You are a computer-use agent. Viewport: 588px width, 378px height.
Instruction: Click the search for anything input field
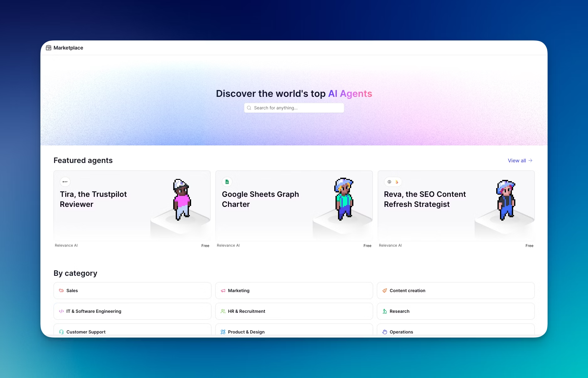coord(294,108)
